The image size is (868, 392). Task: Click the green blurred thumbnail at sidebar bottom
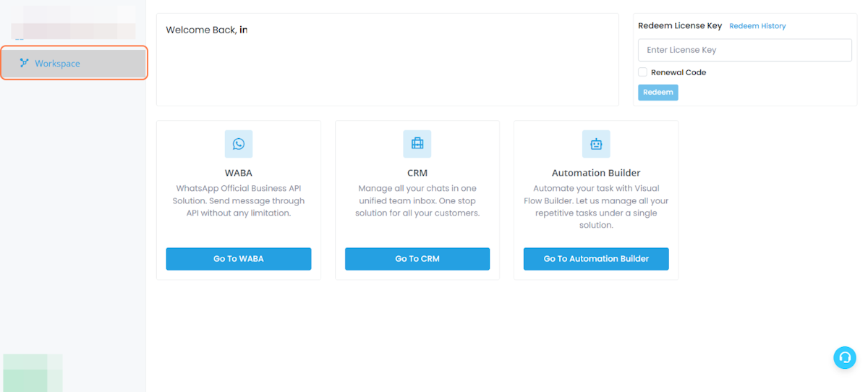[x=33, y=372]
